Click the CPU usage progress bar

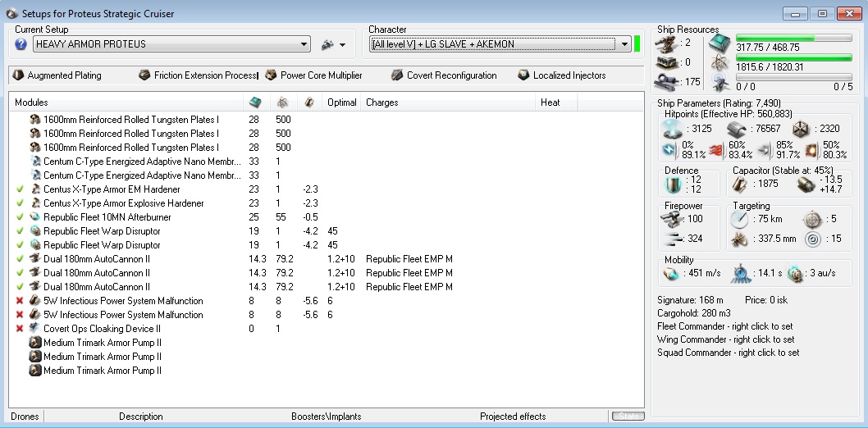coord(794,38)
